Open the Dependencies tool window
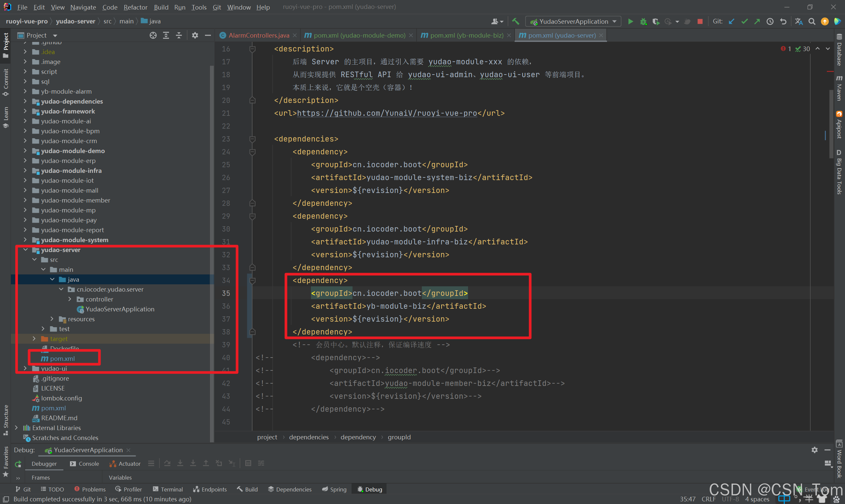 click(290, 489)
